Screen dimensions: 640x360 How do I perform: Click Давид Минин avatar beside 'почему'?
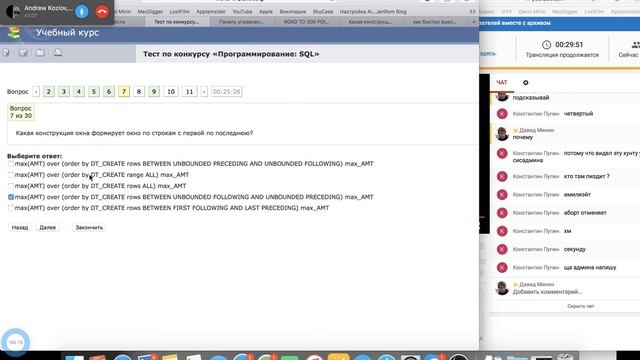pyautogui.click(x=502, y=133)
